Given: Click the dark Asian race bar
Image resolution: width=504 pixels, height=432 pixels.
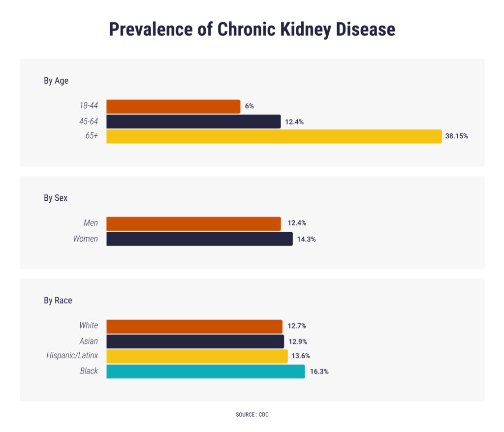Looking at the screenshot, I should (195, 341).
